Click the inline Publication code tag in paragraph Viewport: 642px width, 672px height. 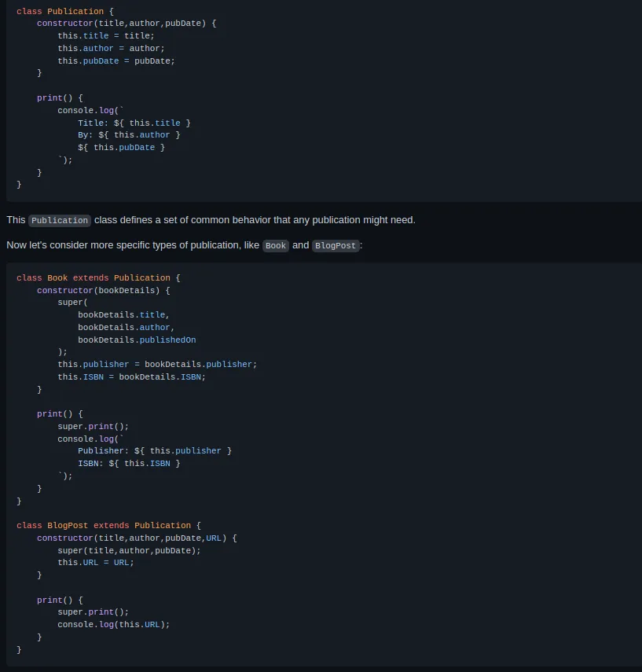tap(60, 220)
